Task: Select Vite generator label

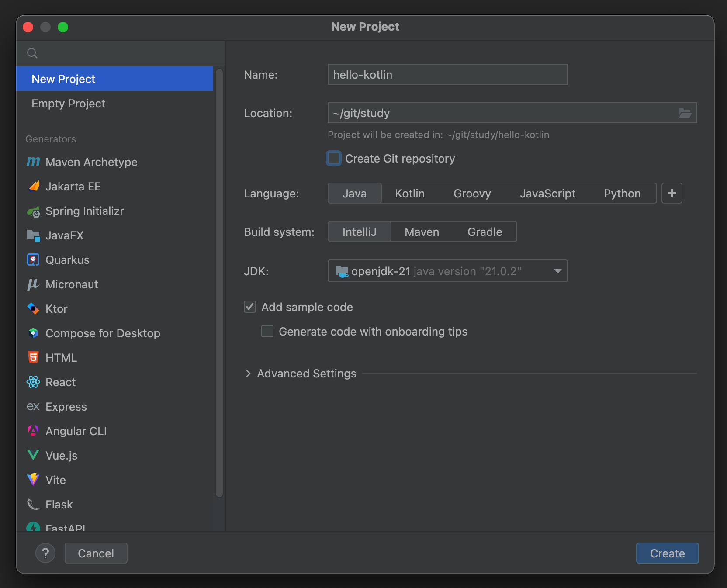Action: coord(55,480)
